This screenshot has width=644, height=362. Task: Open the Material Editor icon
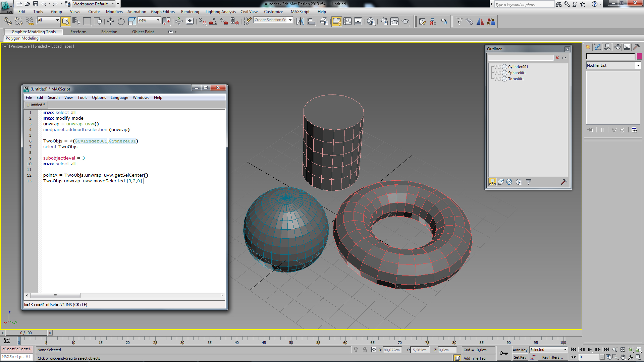(371, 21)
